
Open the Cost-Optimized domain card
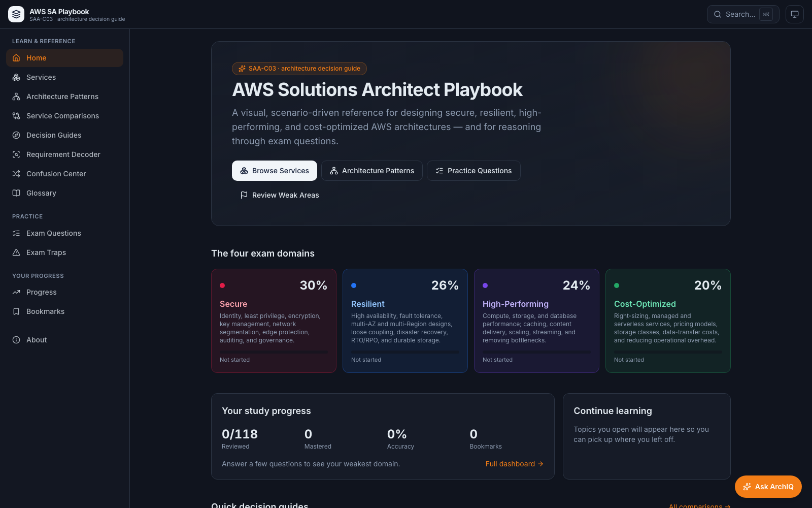tap(668, 321)
